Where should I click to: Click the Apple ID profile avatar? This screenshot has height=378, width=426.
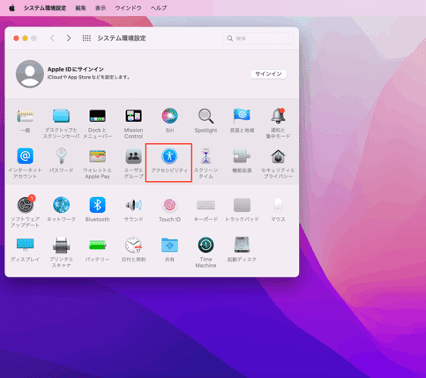[30, 74]
